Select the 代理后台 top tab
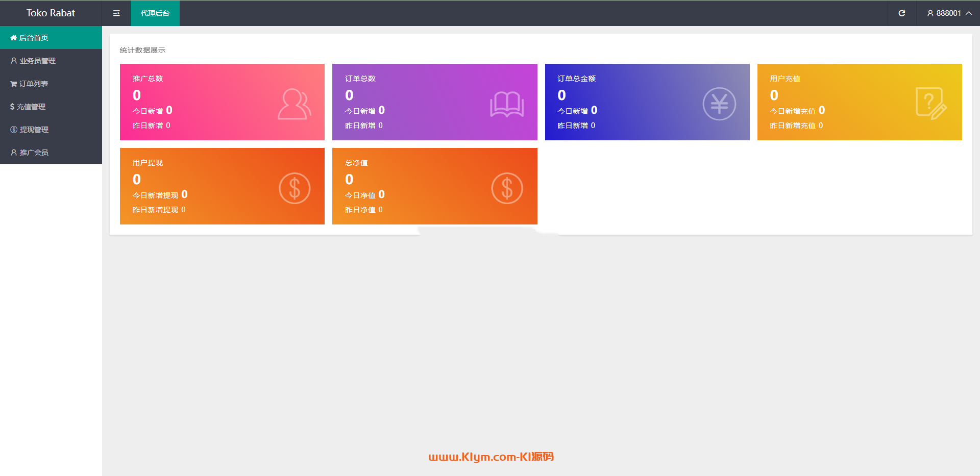 pos(155,13)
